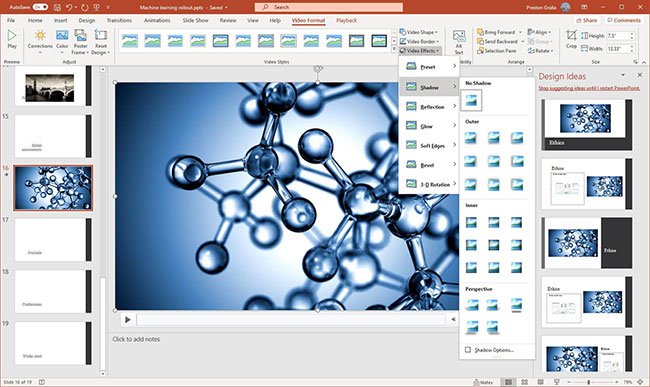Open Design Ideas pane options dropdown
Image resolution: width=650 pixels, height=387 pixels.
point(623,75)
